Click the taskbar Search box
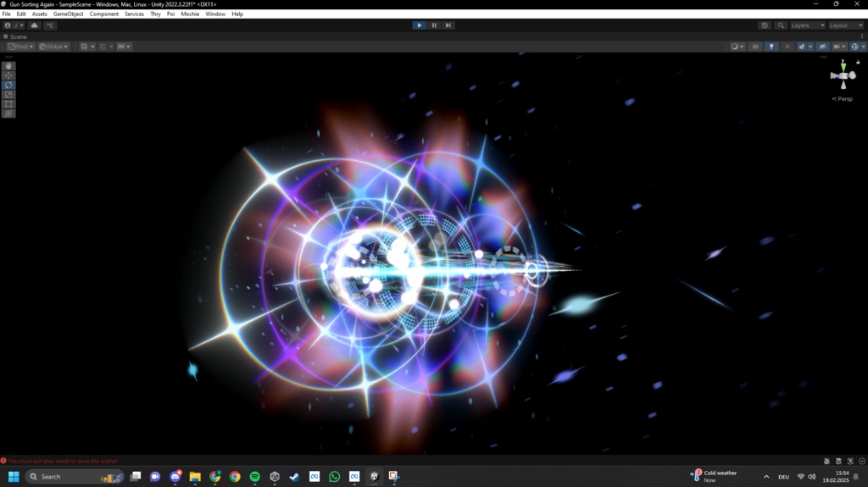868x487 pixels. (75, 477)
